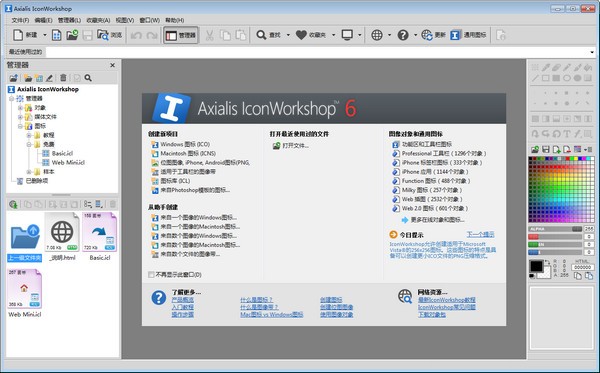Open the recently used address bar dropdown
Image resolution: width=600 pixels, height=373 pixels.
(592, 52)
